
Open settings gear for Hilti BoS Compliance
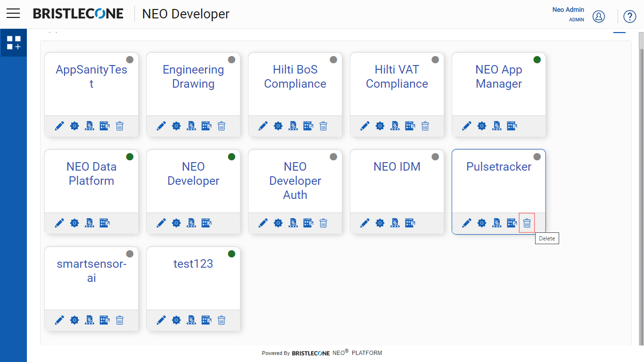(278, 126)
